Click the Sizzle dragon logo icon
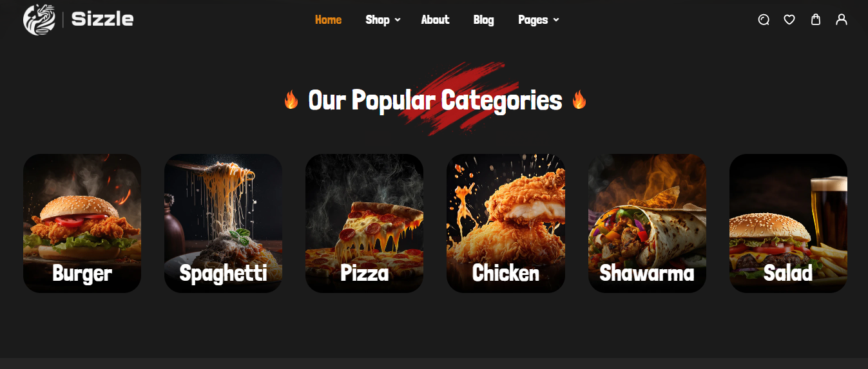 [39, 19]
